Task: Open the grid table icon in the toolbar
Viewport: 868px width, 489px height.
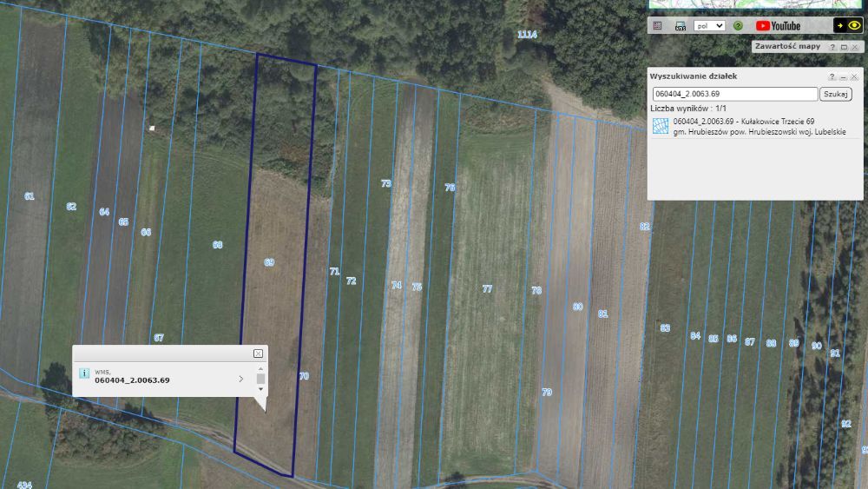Action: tap(657, 25)
